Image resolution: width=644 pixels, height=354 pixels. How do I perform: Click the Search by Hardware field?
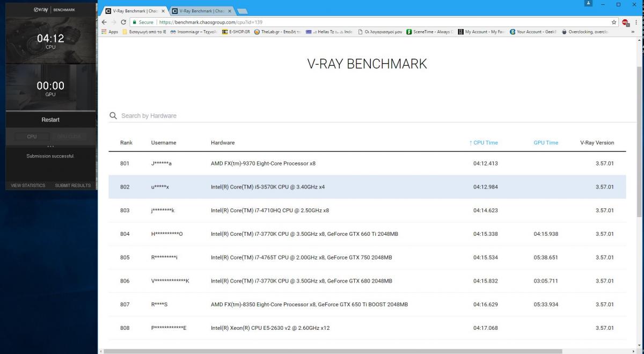(367, 115)
